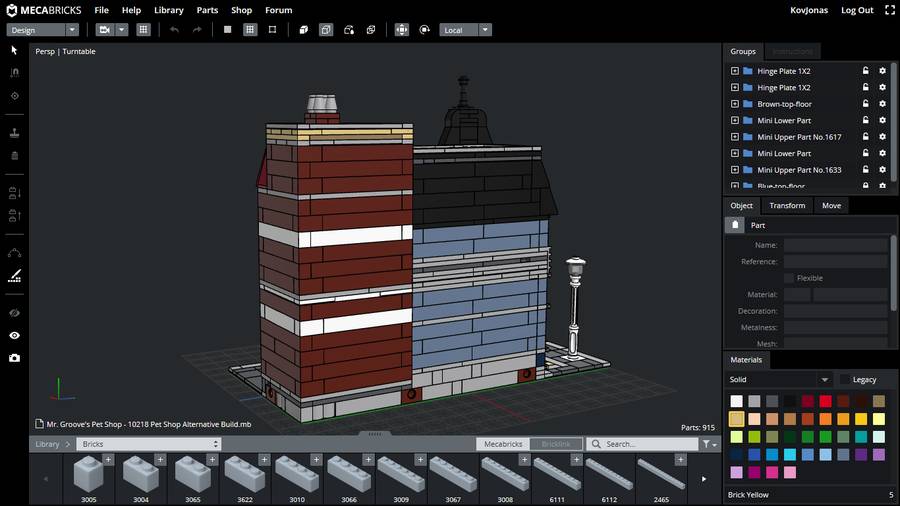The width and height of the screenshot is (900, 506).
Task: Click the library Search field
Action: (642, 444)
